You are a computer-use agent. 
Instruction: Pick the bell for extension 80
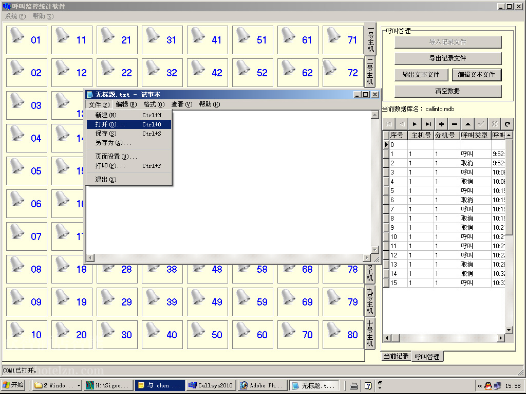click(333, 329)
